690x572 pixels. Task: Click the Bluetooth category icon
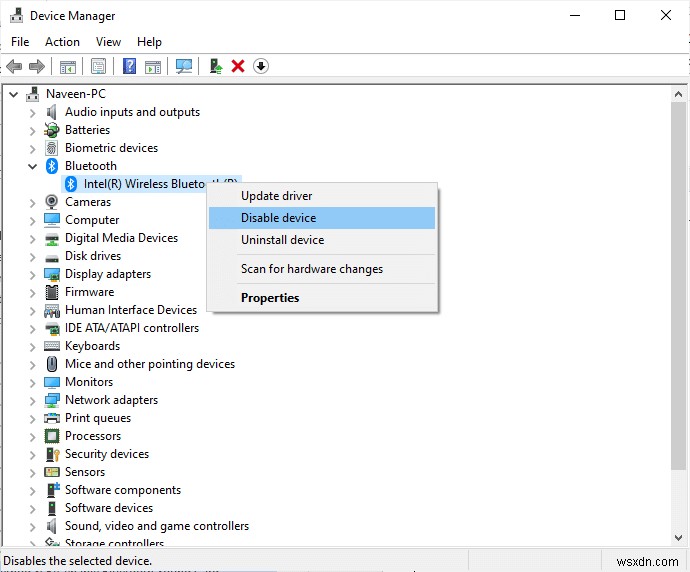pos(52,166)
